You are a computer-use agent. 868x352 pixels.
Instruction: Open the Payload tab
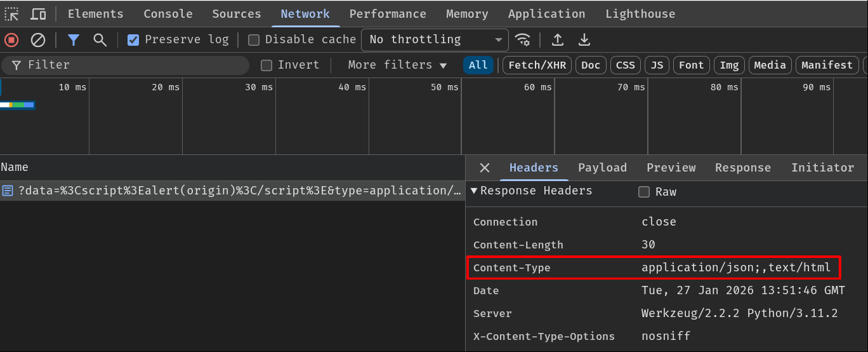(602, 168)
